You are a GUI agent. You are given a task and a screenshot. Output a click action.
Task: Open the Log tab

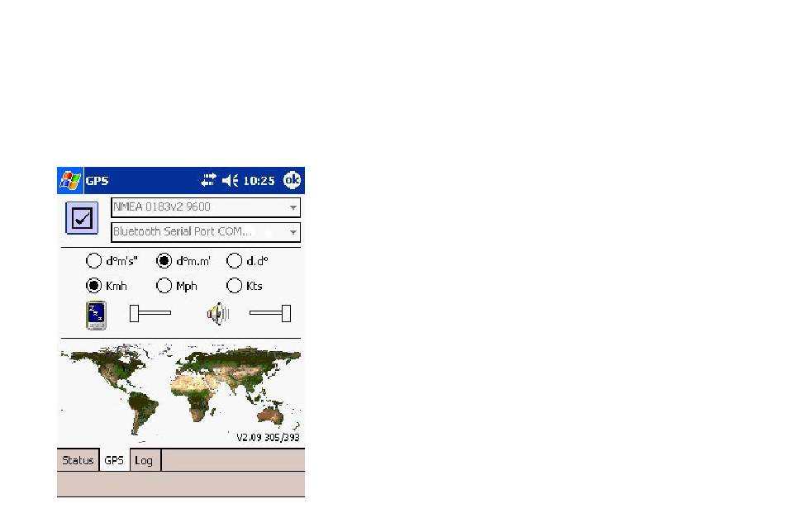pyautogui.click(x=144, y=460)
